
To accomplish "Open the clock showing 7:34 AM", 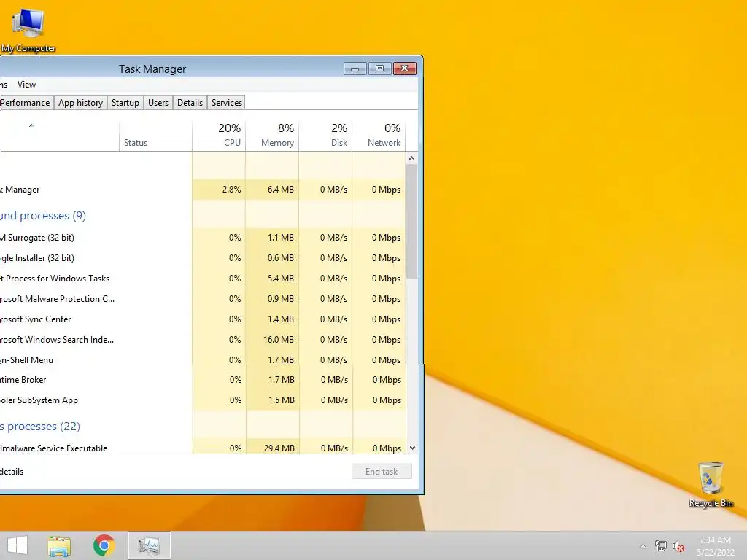I will pyautogui.click(x=715, y=546).
